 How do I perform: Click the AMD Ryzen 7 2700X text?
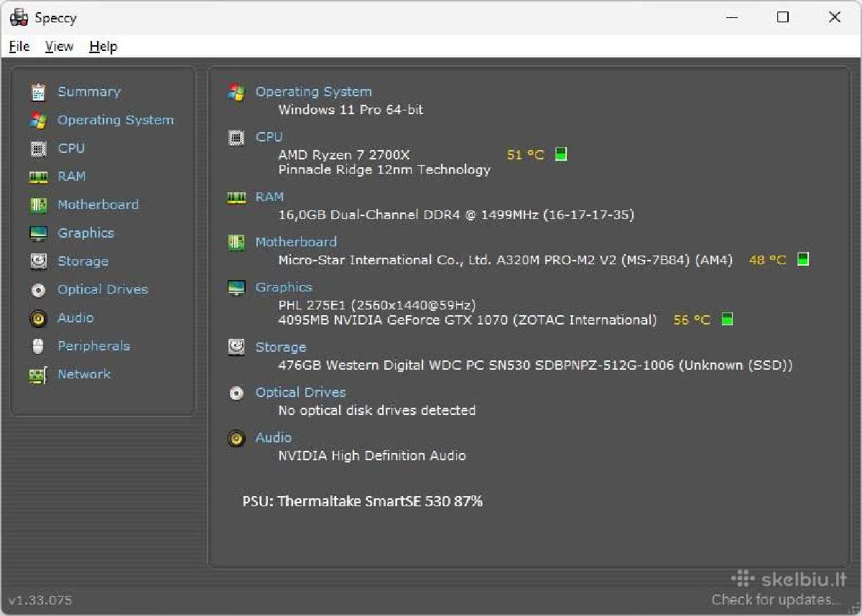(x=344, y=155)
